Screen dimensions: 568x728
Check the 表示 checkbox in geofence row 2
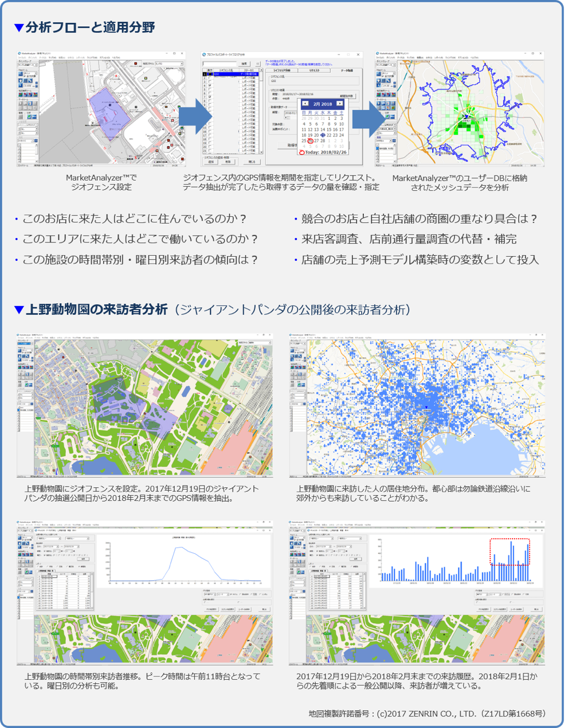pyautogui.click(x=209, y=78)
